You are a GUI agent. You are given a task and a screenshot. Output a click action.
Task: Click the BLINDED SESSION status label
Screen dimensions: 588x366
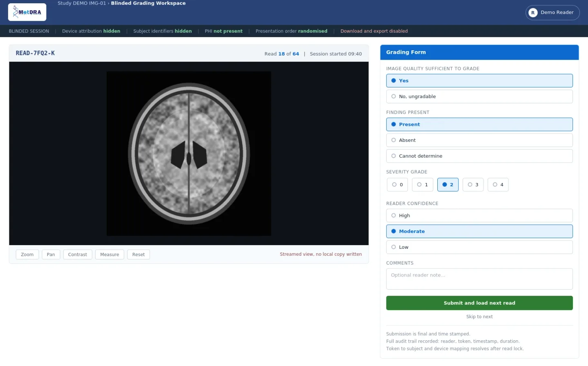coord(29,31)
